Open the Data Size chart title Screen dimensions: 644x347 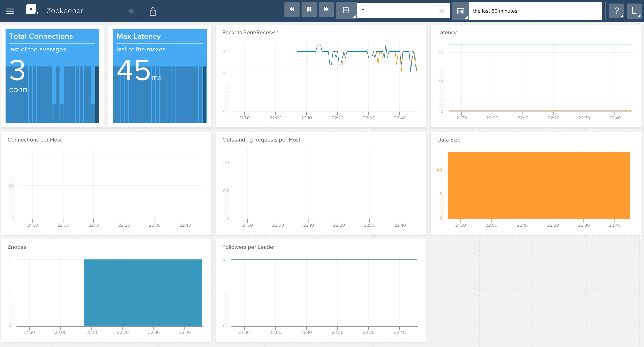pos(449,140)
